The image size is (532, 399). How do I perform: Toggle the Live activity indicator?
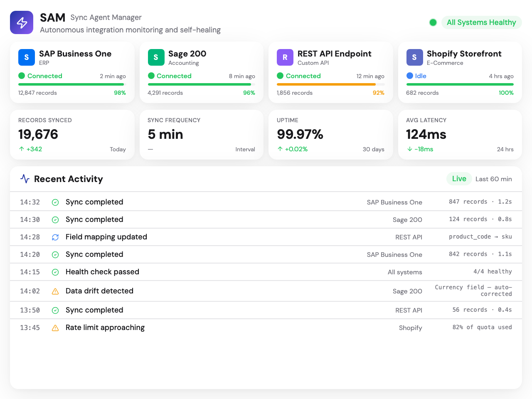tap(459, 179)
